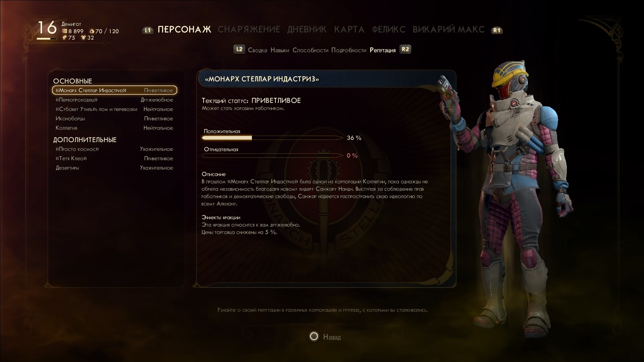
Task: Switch to the Способности sub-tab
Action: [x=310, y=50]
